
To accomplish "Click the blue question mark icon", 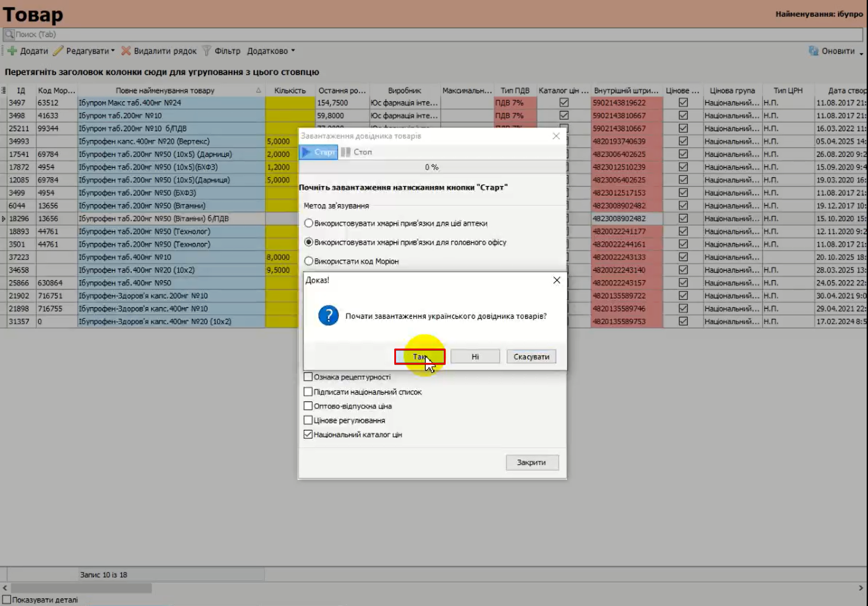I will 328,316.
